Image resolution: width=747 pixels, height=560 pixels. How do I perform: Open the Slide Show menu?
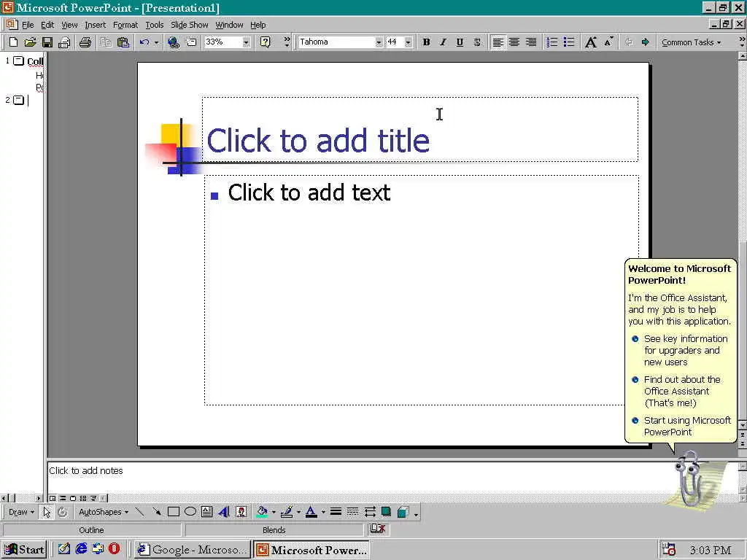pos(189,25)
